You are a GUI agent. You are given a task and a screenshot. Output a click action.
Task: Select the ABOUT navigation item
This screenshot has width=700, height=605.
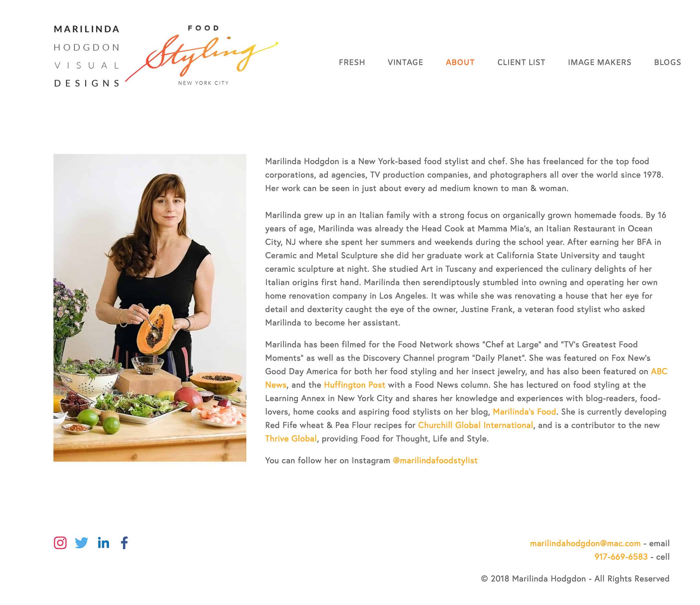point(460,63)
